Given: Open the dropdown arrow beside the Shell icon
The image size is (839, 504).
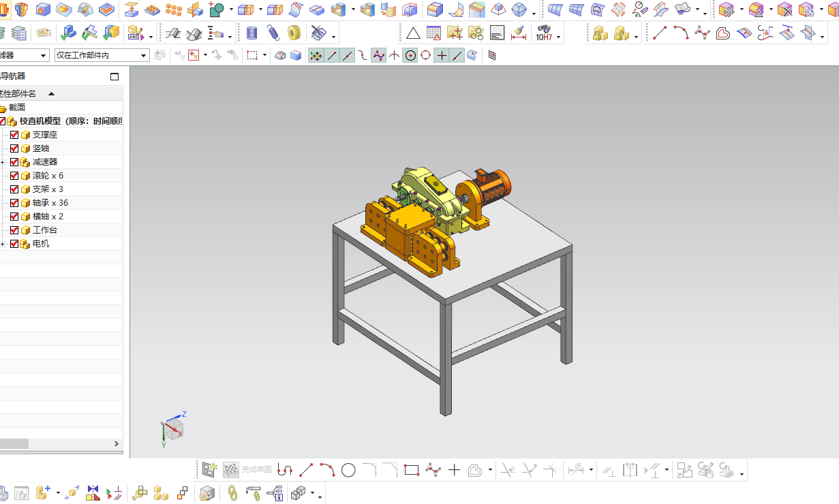Looking at the screenshot, I should point(353,10).
